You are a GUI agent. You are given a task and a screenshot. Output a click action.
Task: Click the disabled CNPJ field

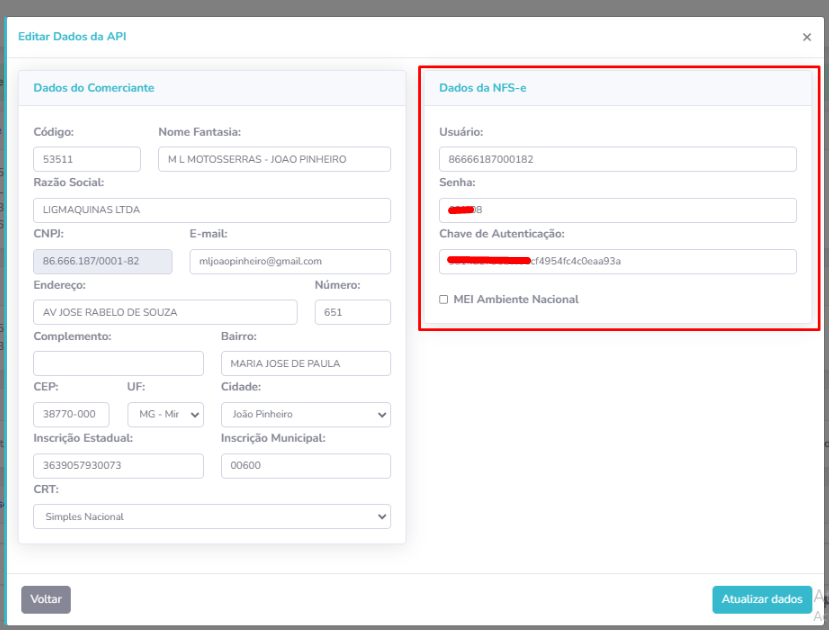pos(86,261)
